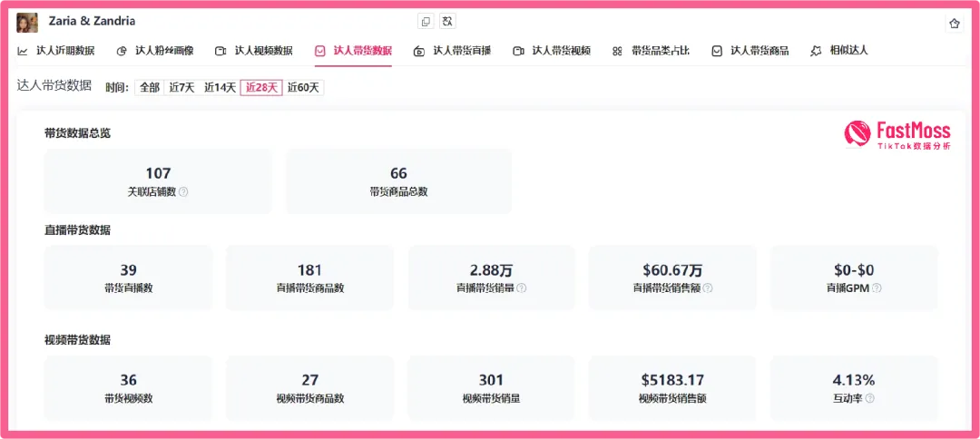The height and width of the screenshot is (439, 980).
Task: Switch to the 达人近期数据 tab
Action: (x=56, y=51)
